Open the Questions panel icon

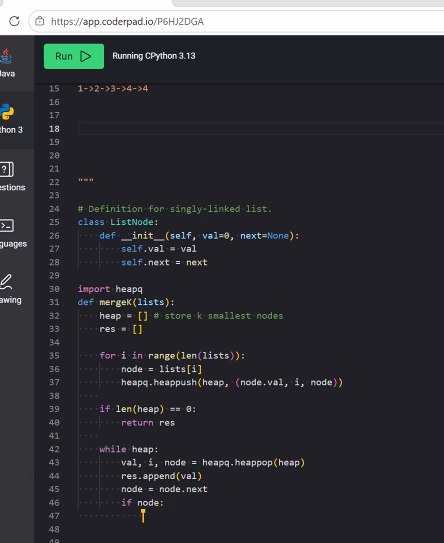click(x=7, y=169)
